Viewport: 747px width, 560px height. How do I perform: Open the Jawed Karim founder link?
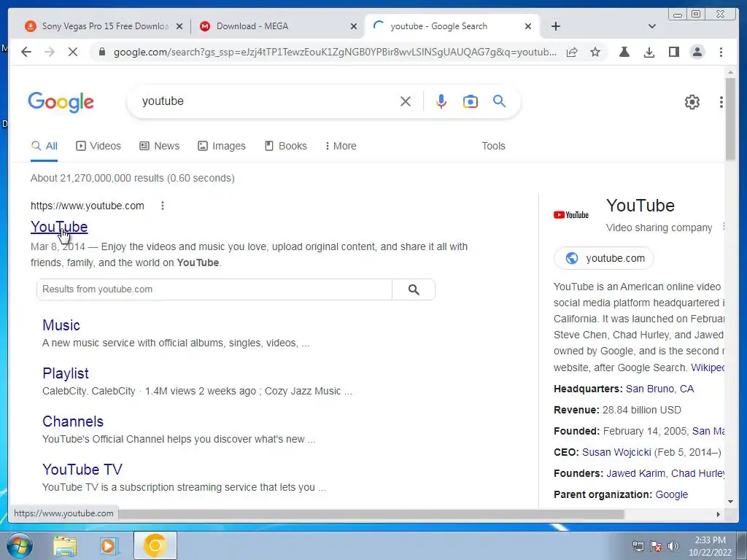(635, 473)
